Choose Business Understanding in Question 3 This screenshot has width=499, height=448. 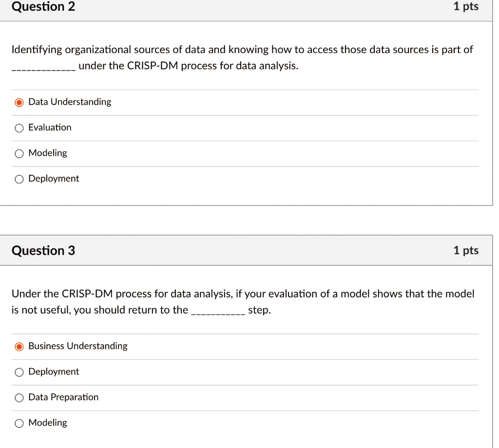(x=19, y=346)
